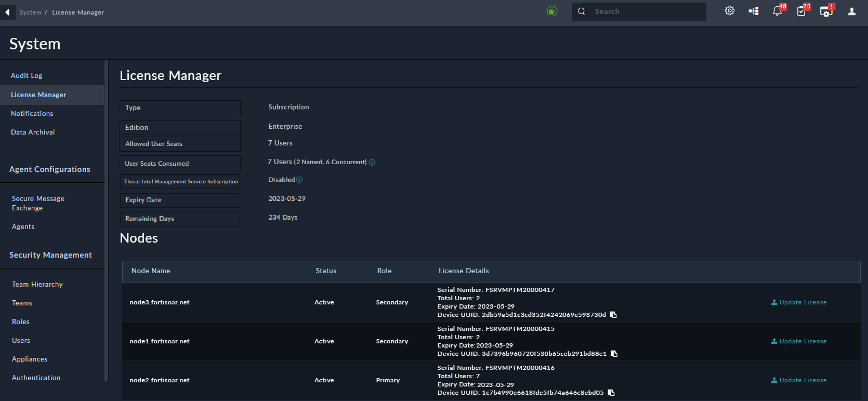Update License for node1.fortisoar.net

(799, 341)
